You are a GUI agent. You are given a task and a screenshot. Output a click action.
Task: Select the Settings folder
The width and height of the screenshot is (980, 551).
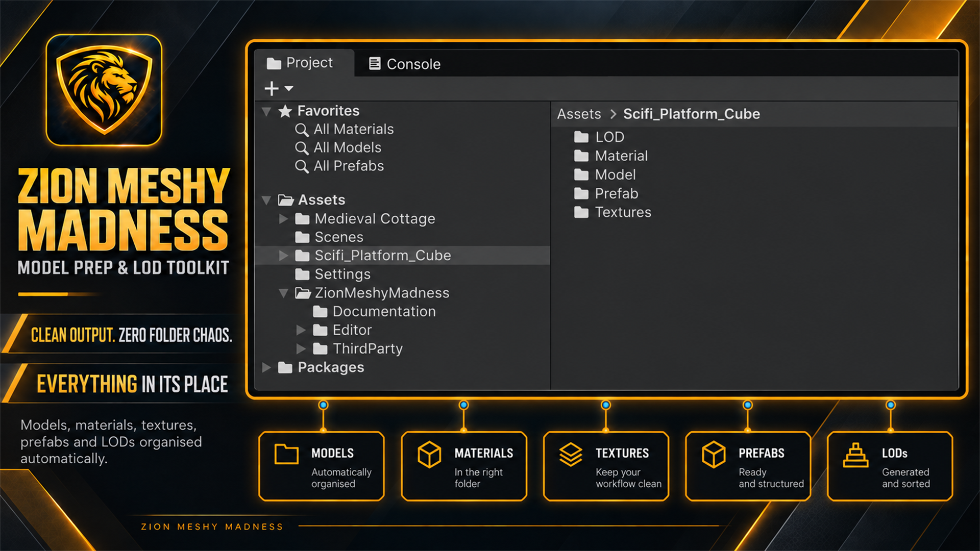[342, 274]
